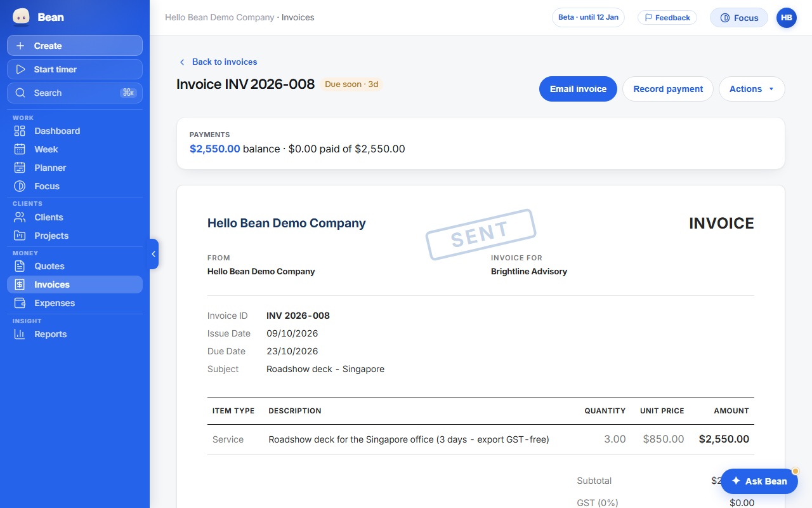This screenshot has width=812, height=508.
Task: Click the Planner calendar icon
Action: click(20, 168)
